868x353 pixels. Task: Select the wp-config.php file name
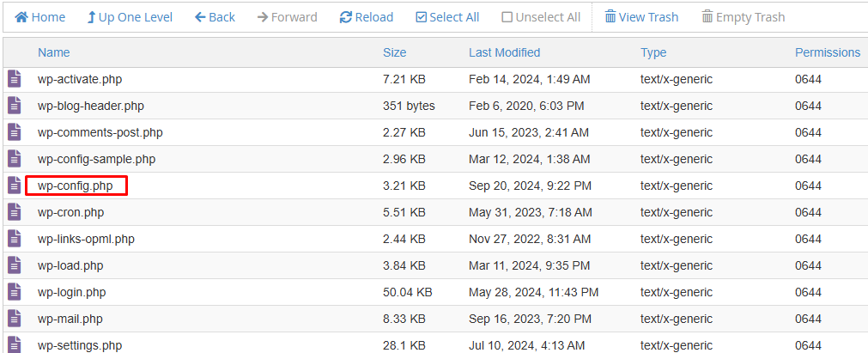click(x=76, y=186)
